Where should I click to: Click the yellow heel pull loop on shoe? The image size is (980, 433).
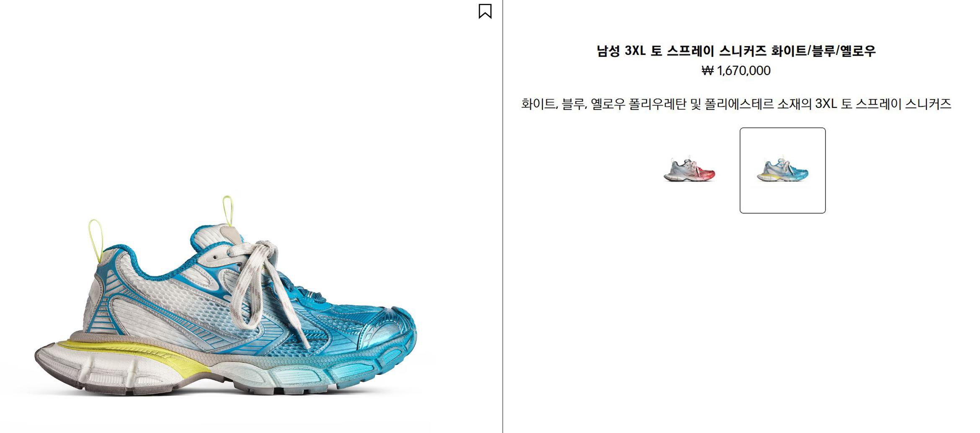[95, 241]
